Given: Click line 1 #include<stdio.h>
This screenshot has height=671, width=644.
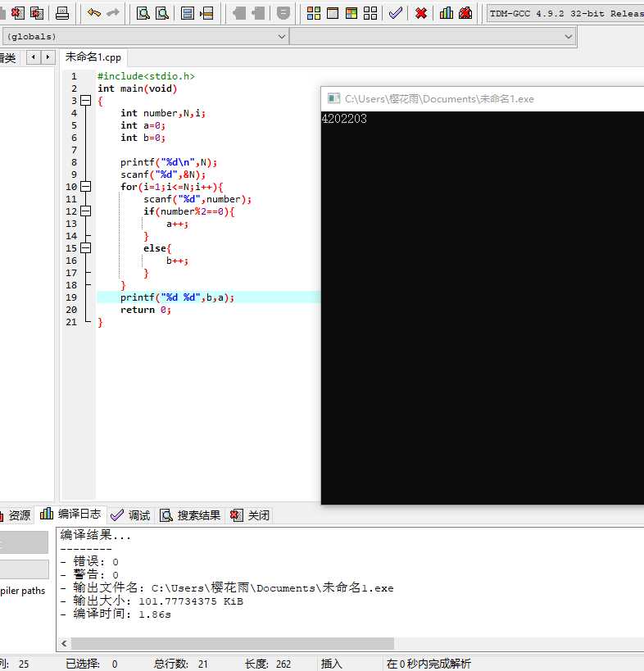Looking at the screenshot, I should (146, 76).
